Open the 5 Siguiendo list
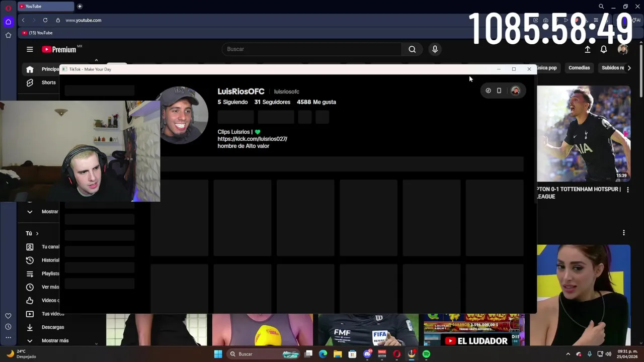Screen dimensions: 644x362 coord(232,102)
